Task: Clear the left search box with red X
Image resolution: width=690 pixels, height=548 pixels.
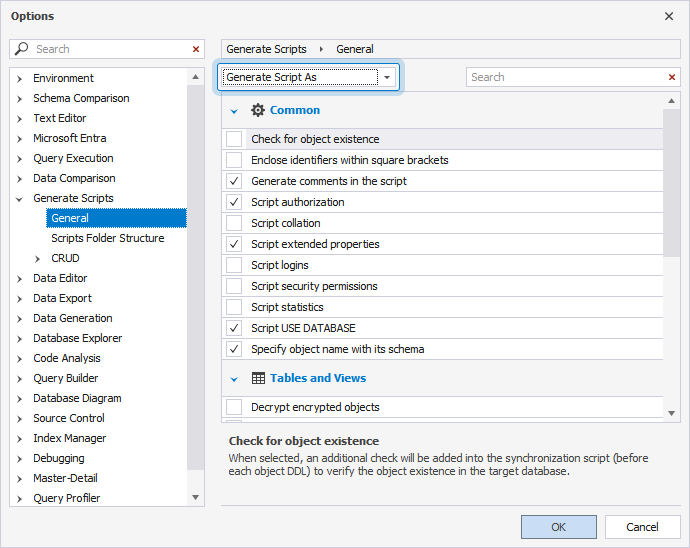Action: click(196, 49)
